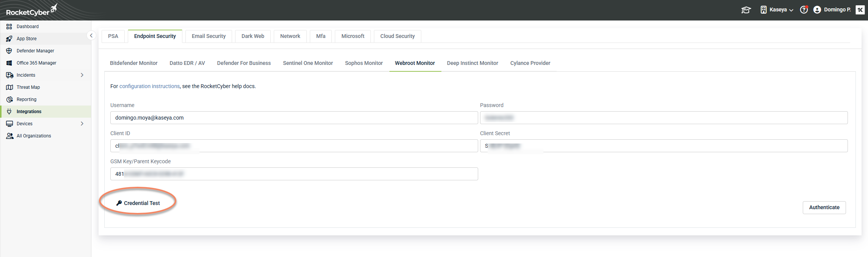Click the Defender Manager shield icon
This screenshot has height=257, width=868.
coord(9,51)
